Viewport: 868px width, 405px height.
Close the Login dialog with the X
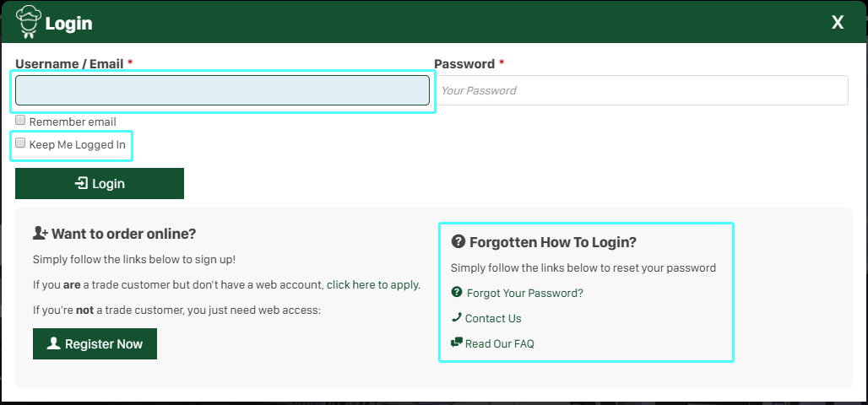coord(838,23)
